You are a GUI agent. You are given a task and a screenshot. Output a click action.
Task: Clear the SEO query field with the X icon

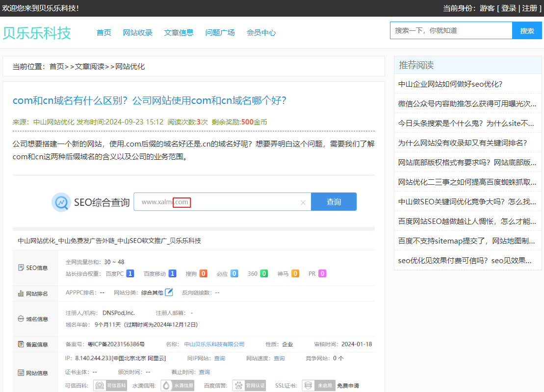click(303, 202)
